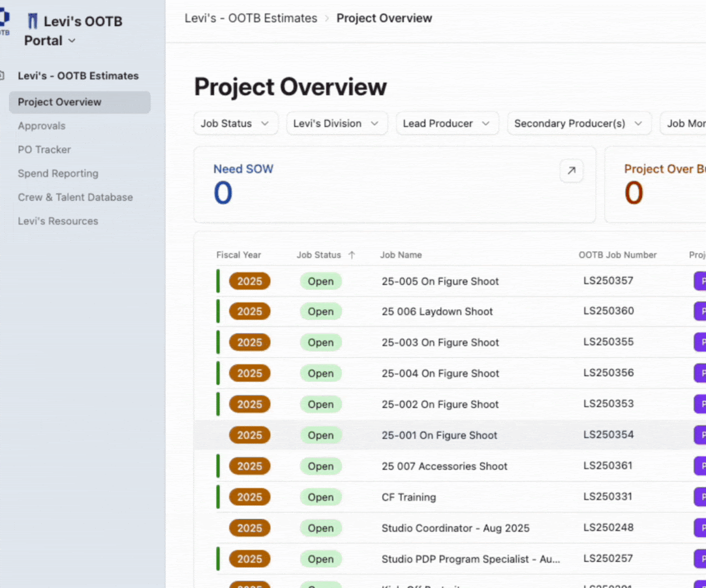Open PO Tracker in the sidebar

pos(44,150)
